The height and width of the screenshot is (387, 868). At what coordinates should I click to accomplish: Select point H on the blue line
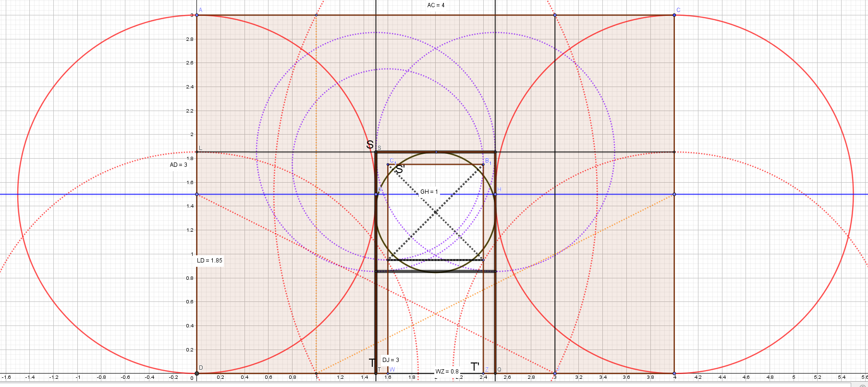point(495,194)
